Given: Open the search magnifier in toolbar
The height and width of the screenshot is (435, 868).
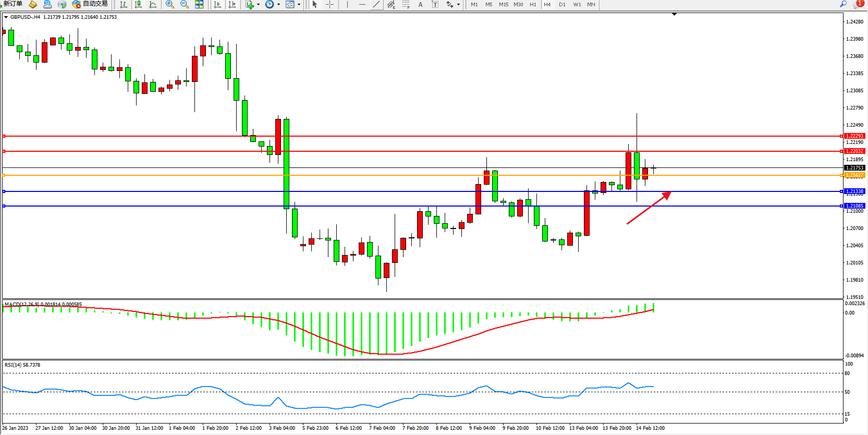Looking at the screenshot, I should click(x=843, y=4).
